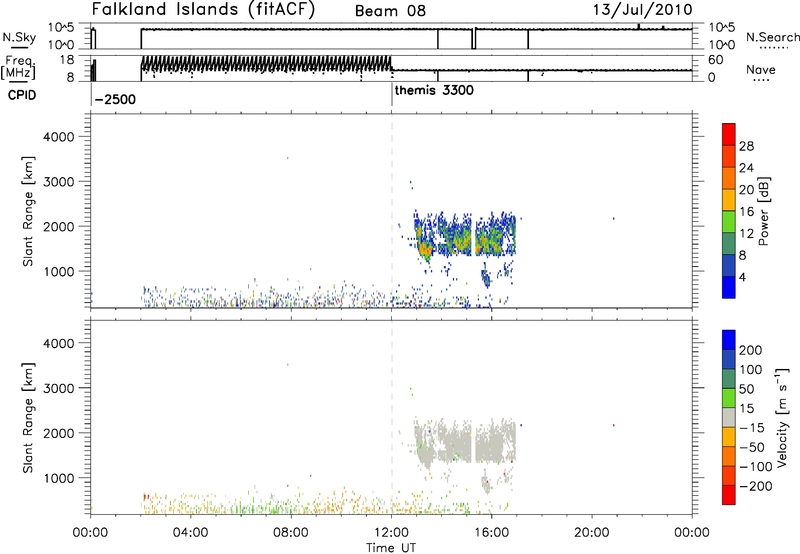The width and height of the screenshot is (800, 554).
Task: Click the date "13/Jul/2010"
Action: [642, 10]
